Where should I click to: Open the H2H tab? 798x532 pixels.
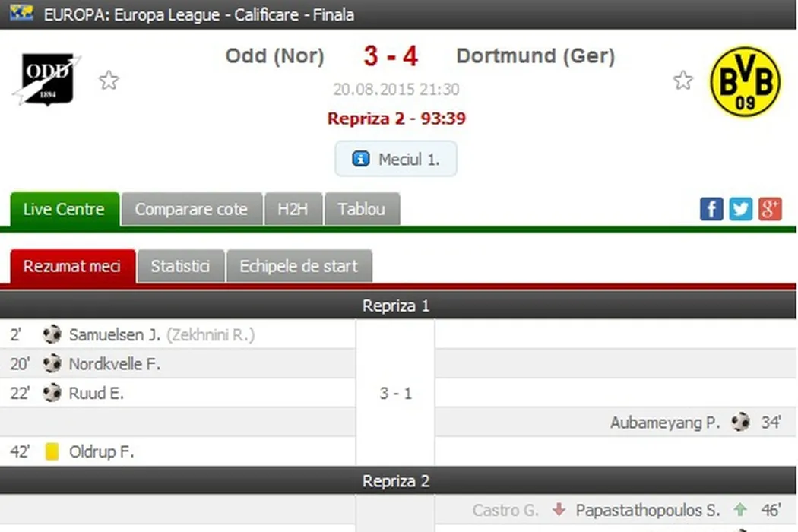(x=293, y=210)
